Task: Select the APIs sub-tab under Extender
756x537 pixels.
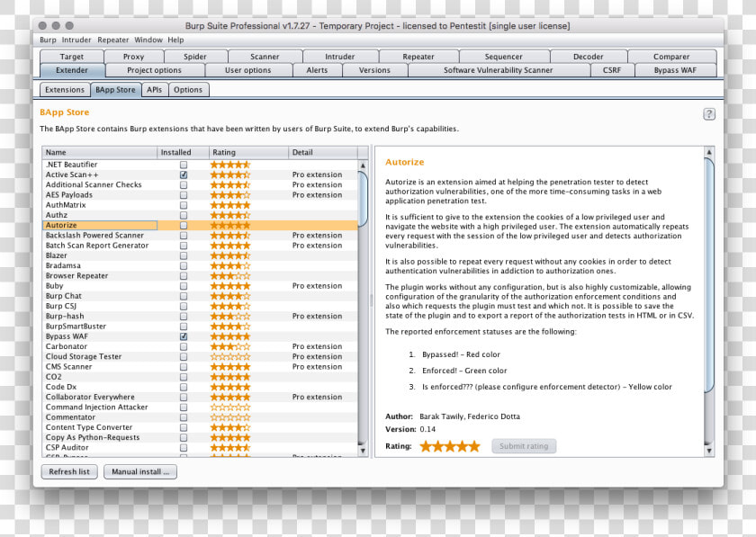Action: coord(154,90)
